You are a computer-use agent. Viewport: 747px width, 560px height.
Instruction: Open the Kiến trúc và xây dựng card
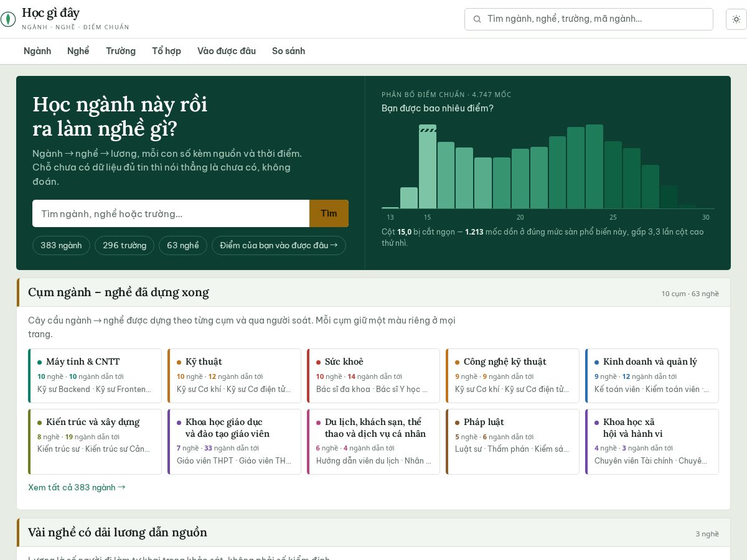[95, 442]
